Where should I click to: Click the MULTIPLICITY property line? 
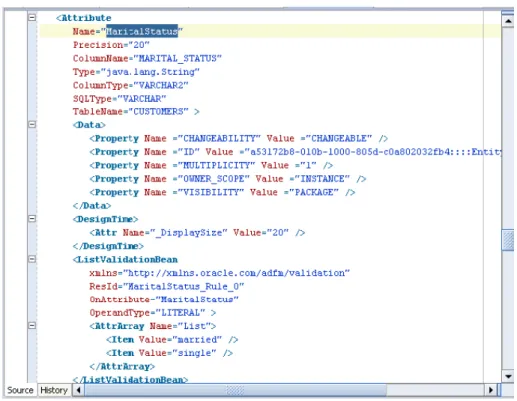point(211,165)
